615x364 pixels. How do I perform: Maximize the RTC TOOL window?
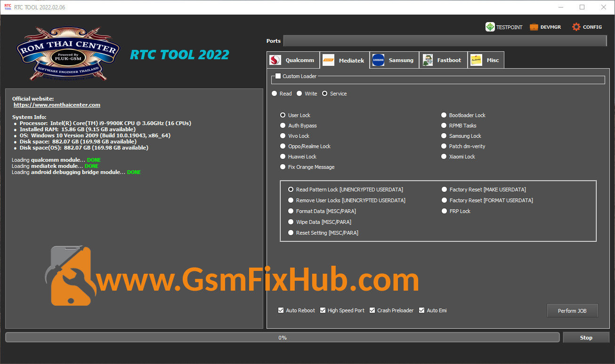(x=582, y=7)
